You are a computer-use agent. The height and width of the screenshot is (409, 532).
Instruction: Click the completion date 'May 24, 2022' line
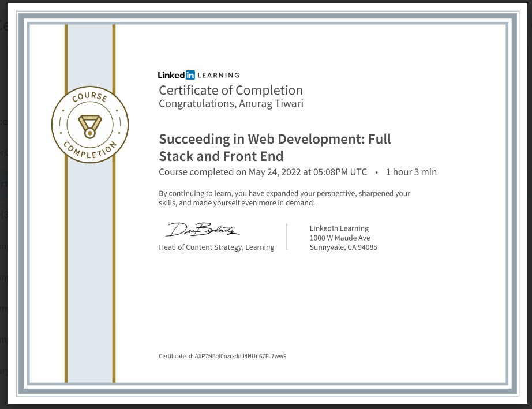point(263,172)
